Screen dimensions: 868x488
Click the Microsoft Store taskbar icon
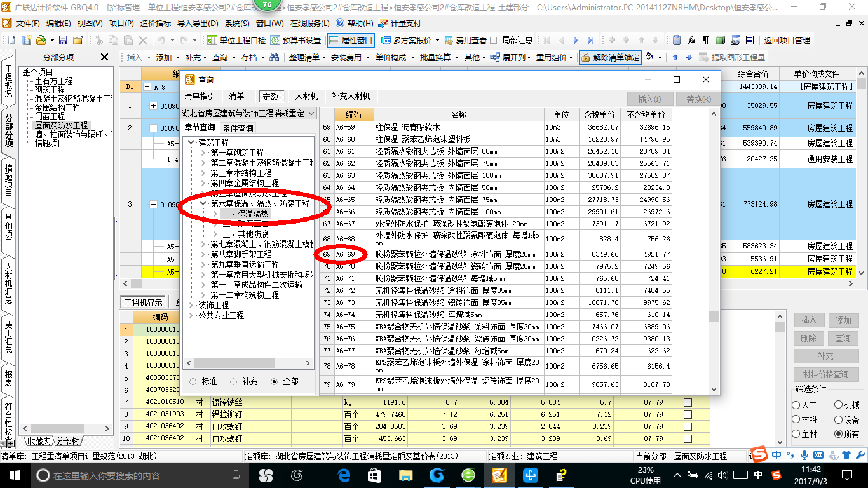point(375,475)
